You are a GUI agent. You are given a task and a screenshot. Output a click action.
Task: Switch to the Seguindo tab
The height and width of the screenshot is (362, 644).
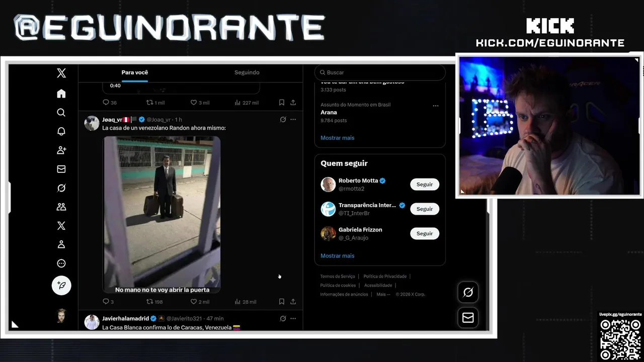[247, 72]
